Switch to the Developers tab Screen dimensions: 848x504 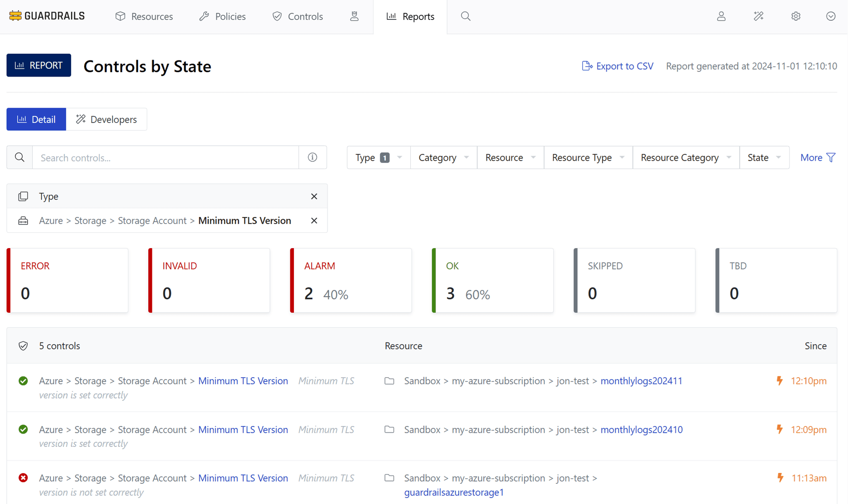[x=106, y=119]
